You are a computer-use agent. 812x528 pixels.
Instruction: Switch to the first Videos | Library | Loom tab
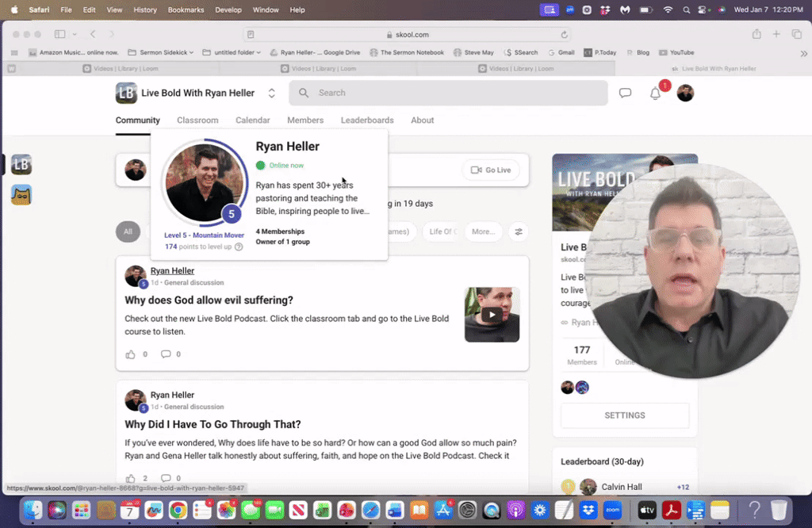coord(121,68)
